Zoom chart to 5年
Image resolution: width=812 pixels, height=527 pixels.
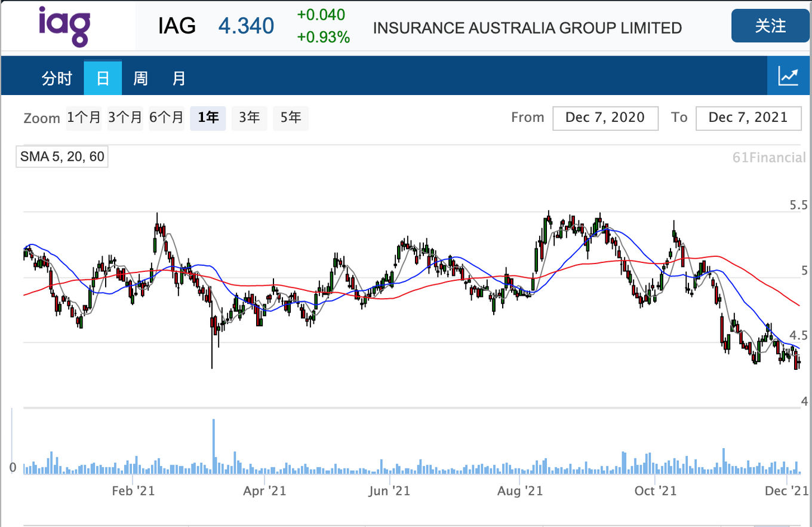(x=291, y=118)
